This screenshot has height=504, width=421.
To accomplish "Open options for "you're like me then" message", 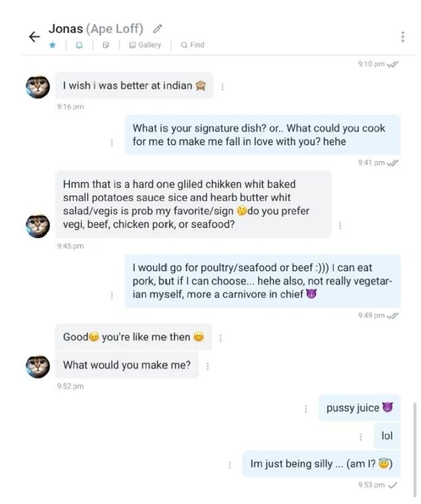I will tap(220, 337).
